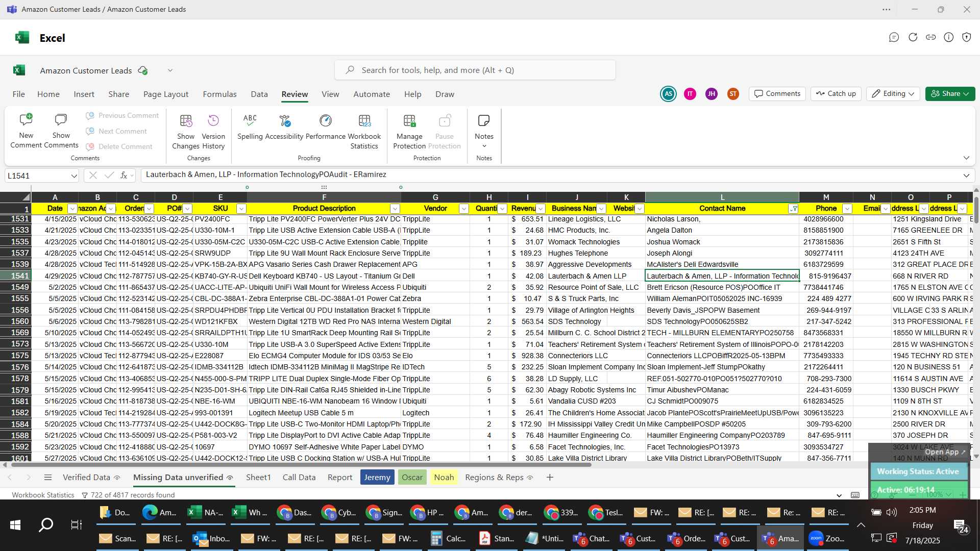Click the Open App button
980x551 pixels.
coord(945,452)
